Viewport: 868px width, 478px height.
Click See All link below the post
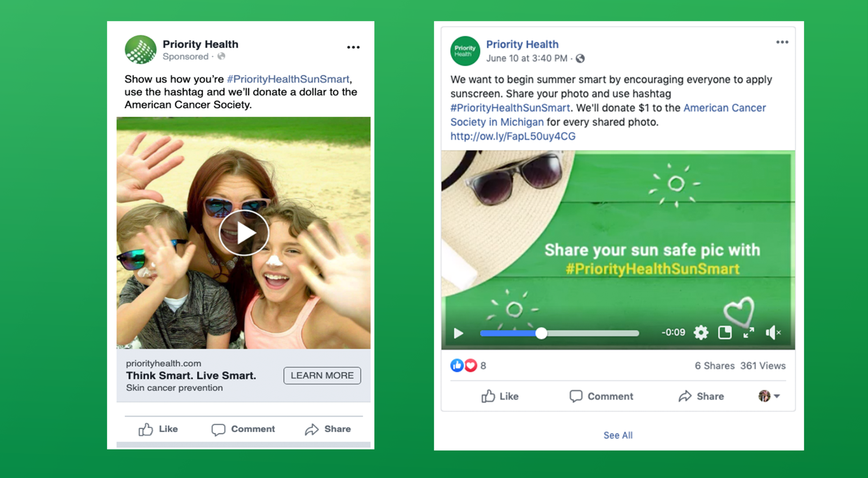point(618,435)
